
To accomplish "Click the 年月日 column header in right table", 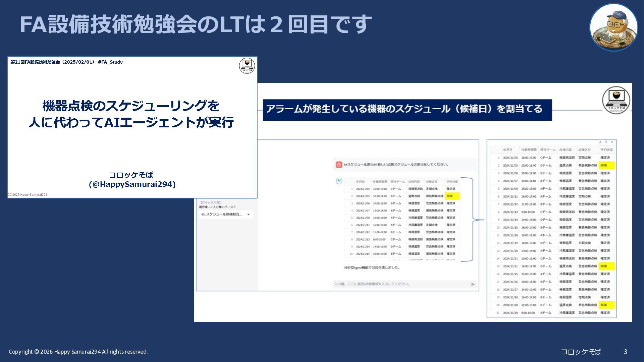I will coord(507,150).
